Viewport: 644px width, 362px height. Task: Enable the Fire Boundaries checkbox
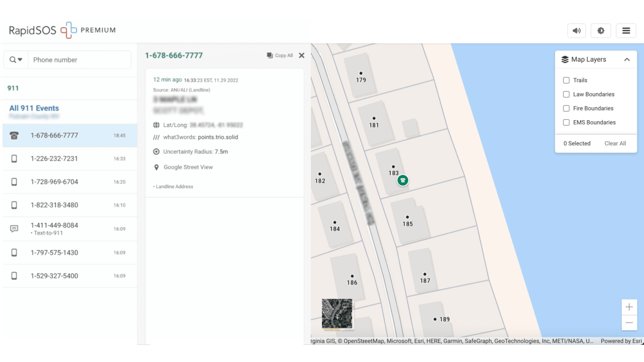(x=566, y=109)
